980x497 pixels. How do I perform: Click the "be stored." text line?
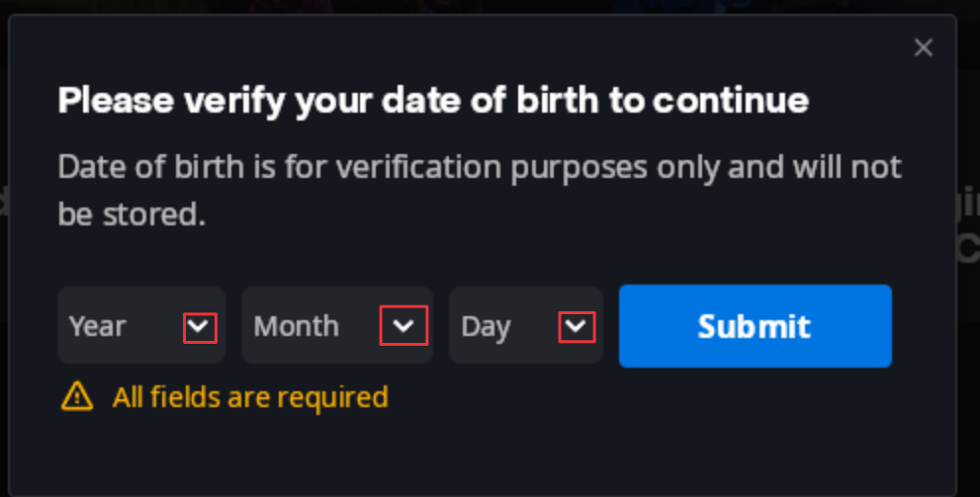pyautogui.click(x=132, y=214)
